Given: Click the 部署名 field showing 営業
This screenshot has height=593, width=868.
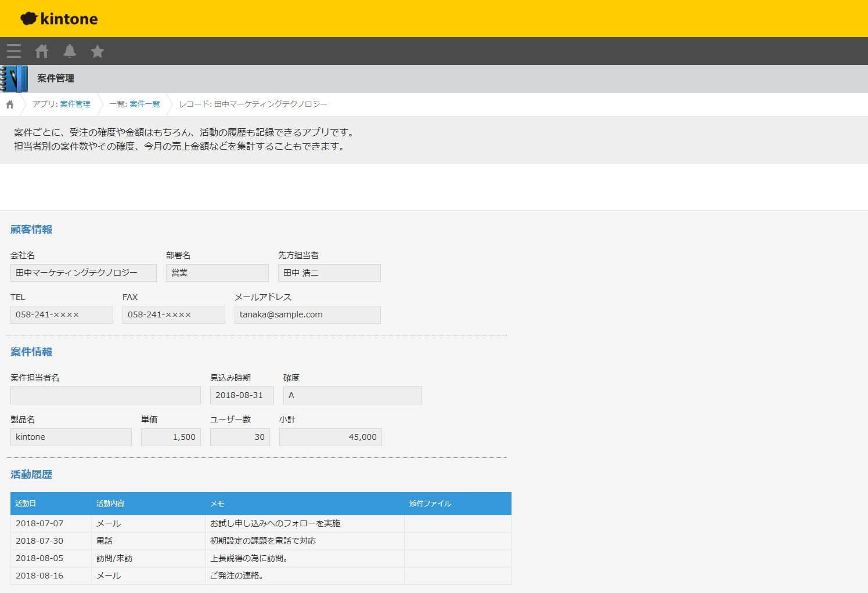Looking at the screenshot, I should (x=217, y=273).
